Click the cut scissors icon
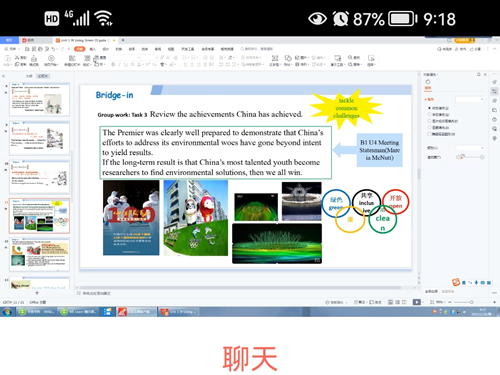The image size is (500, 375). click(17, 57)
